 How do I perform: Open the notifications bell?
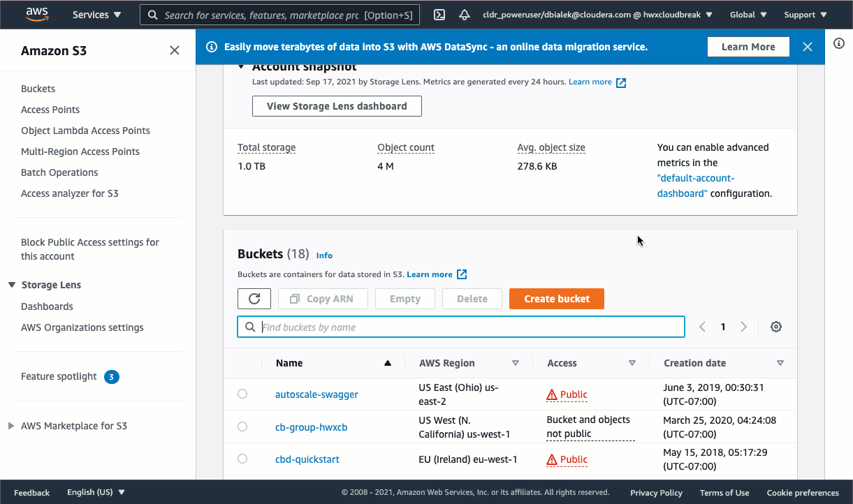(x=464, y=15)
